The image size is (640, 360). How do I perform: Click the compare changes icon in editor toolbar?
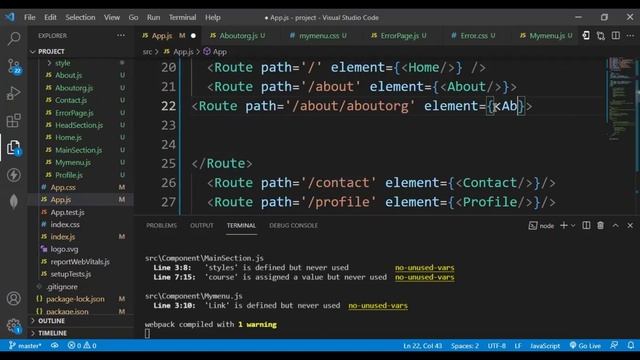pos(601,36)
